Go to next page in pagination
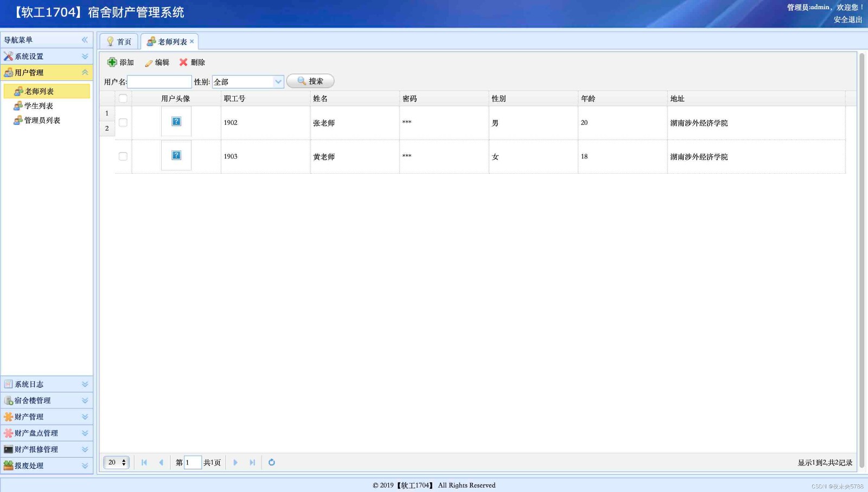 (x=235, y=463)
